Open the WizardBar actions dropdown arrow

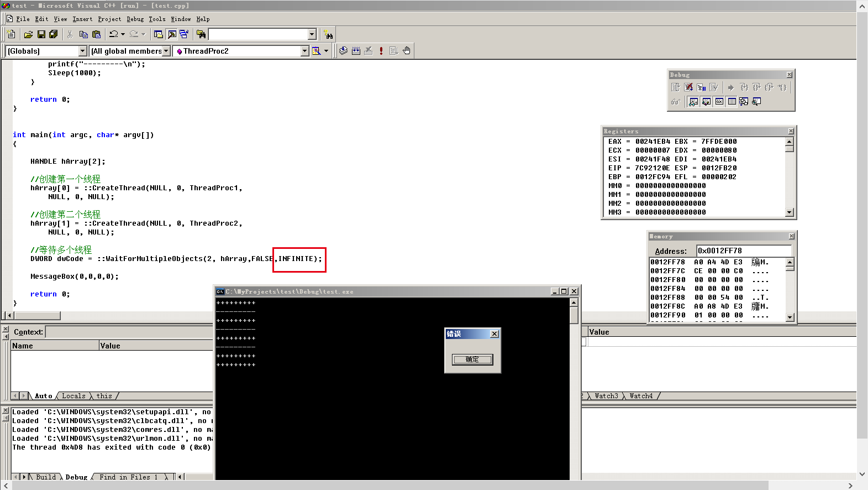[326, 51]
